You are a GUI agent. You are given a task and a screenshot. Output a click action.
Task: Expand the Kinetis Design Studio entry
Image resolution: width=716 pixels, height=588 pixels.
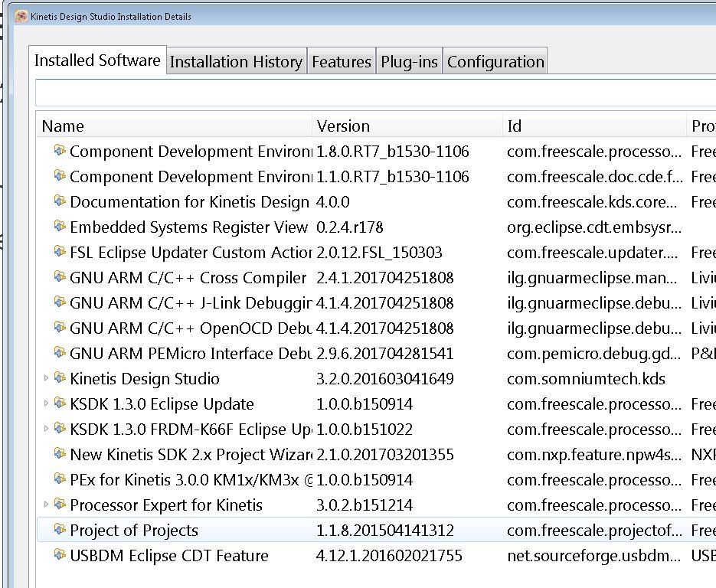[46, 378]
